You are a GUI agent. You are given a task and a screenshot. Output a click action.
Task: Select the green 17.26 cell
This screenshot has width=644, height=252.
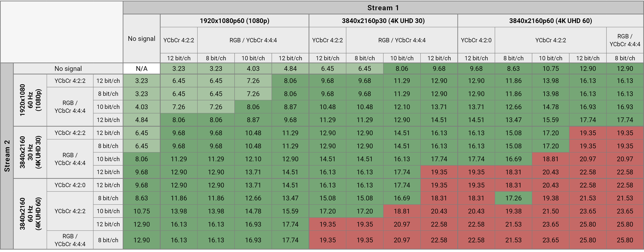[513, 198]
